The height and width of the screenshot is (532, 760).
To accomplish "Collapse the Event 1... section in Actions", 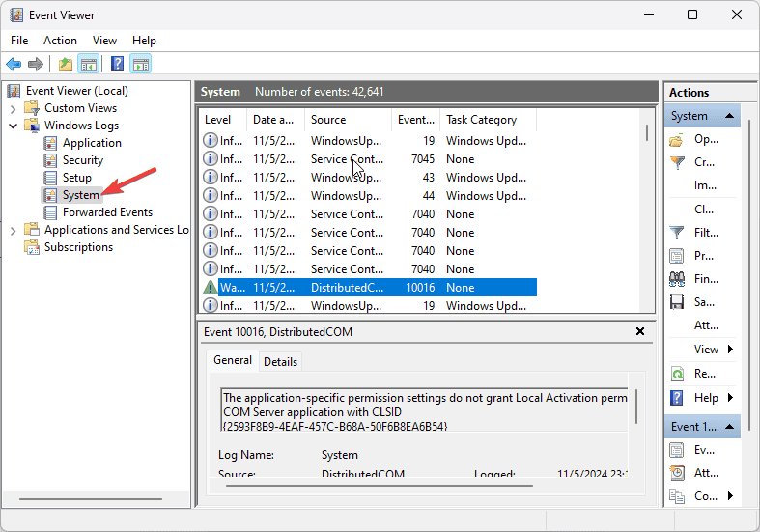I will [729, 427].
